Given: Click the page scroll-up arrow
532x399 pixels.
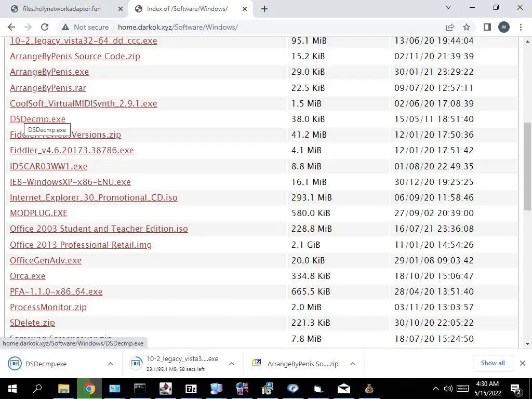Looking at the screenshot, I should click(527, 42).
